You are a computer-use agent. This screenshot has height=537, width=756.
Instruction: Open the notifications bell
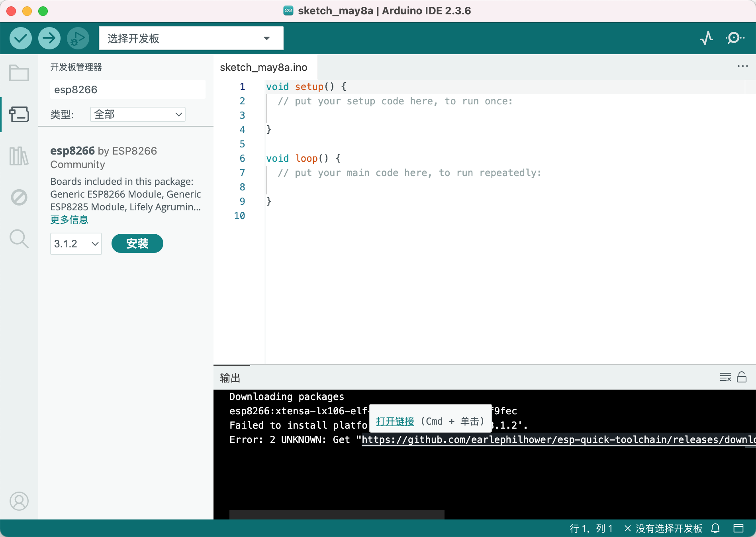[x=715, y=528]
